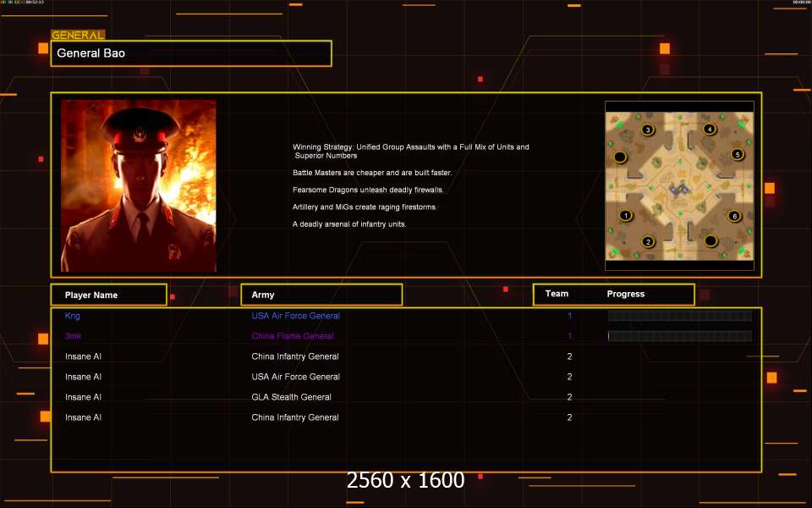Select the player name Kng

coord(73,316)
